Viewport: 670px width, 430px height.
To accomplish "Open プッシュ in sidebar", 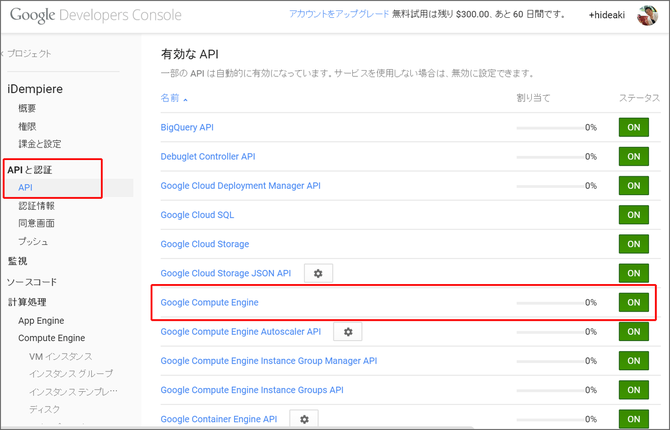I will coord(33,242).
